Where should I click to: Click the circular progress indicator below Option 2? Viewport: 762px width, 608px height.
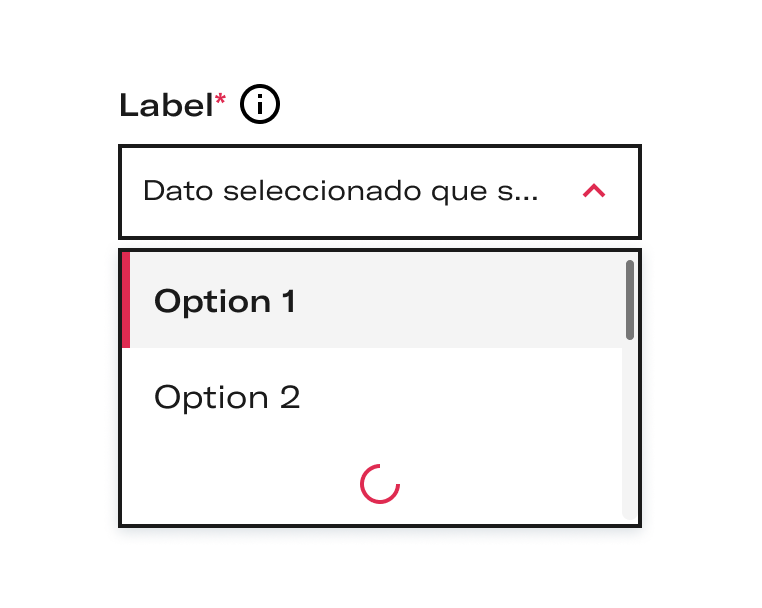click(380, 484)
